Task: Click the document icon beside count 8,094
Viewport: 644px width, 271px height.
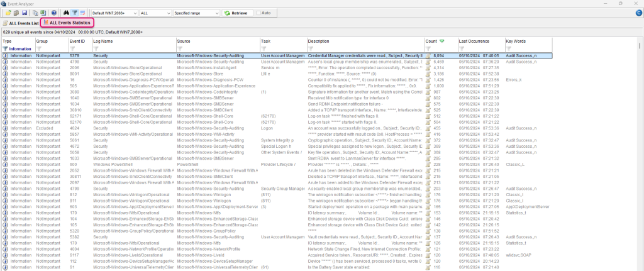Action: 428,55
